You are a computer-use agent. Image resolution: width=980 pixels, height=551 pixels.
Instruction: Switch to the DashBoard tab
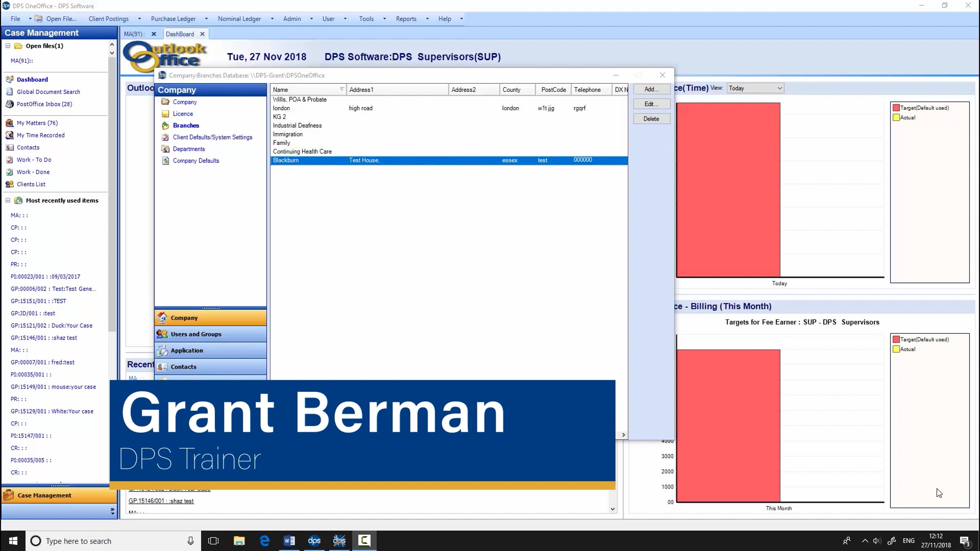180,34
